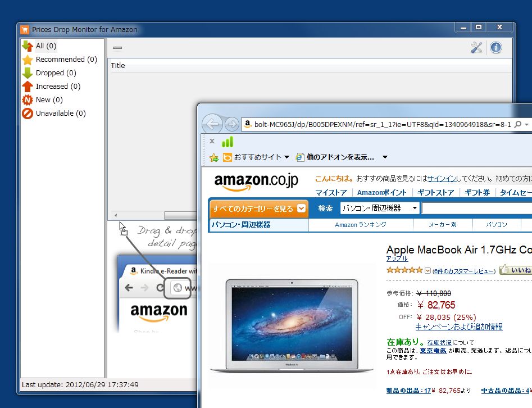Image resolution: width=532 pixels, height=408 pixels.
Task: Open the ギフト券 tab
Action: click(477, 192)
